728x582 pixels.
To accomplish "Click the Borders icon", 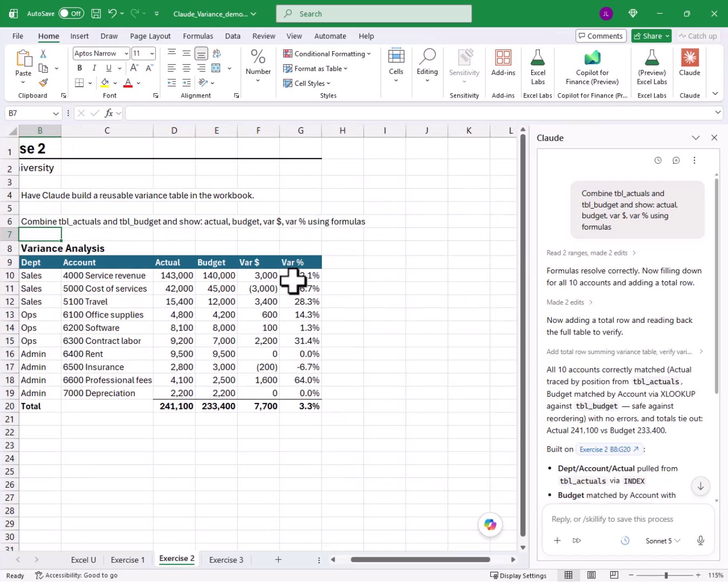I will tap(79, 82).
